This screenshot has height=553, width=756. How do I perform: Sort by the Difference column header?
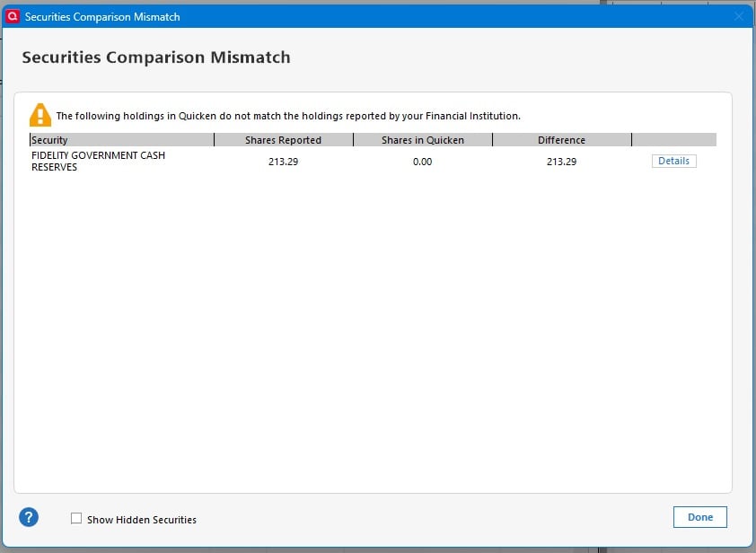(x=562, y=140)
